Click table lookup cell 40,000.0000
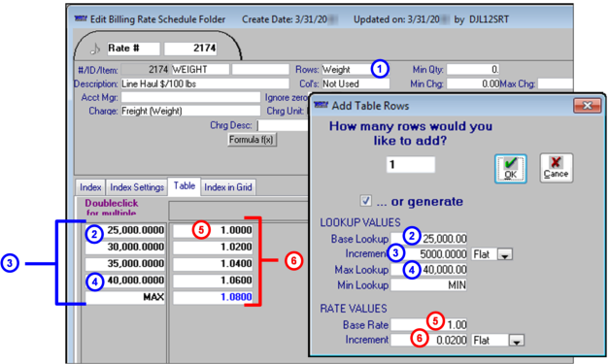The image size is (610, 364). 125,281
